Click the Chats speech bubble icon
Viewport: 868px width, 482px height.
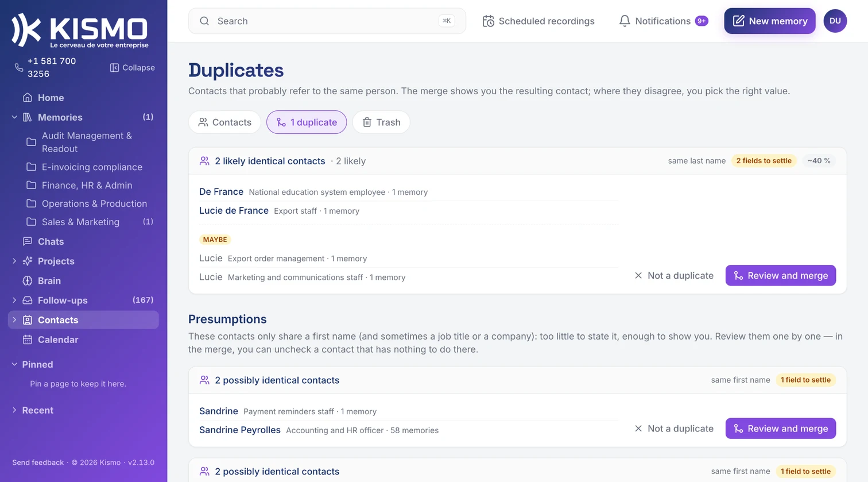(27, 241)
